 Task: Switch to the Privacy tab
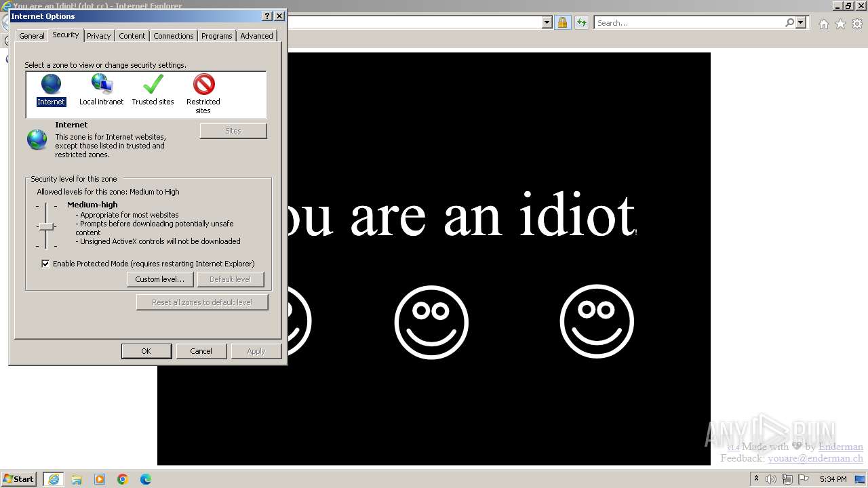click(99, 36)
